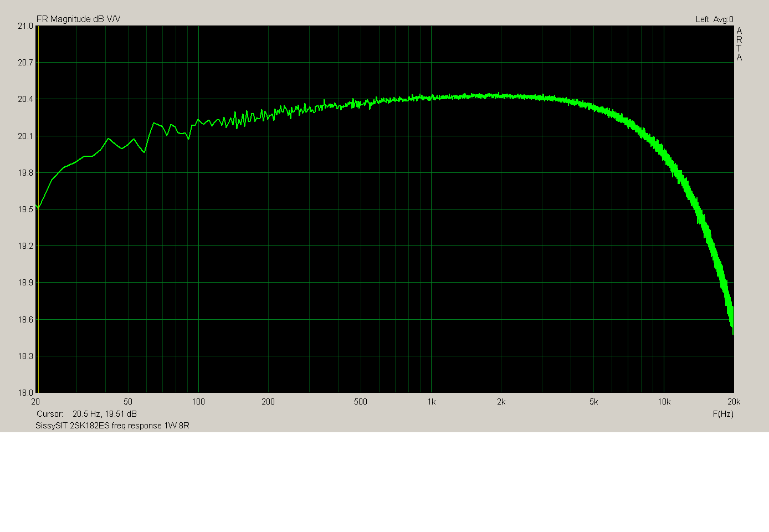The height and width of the screenshot is (532, 769).
Task: Click the "FR Magnitude dB V/V" graph title
Action: (78, 19)
